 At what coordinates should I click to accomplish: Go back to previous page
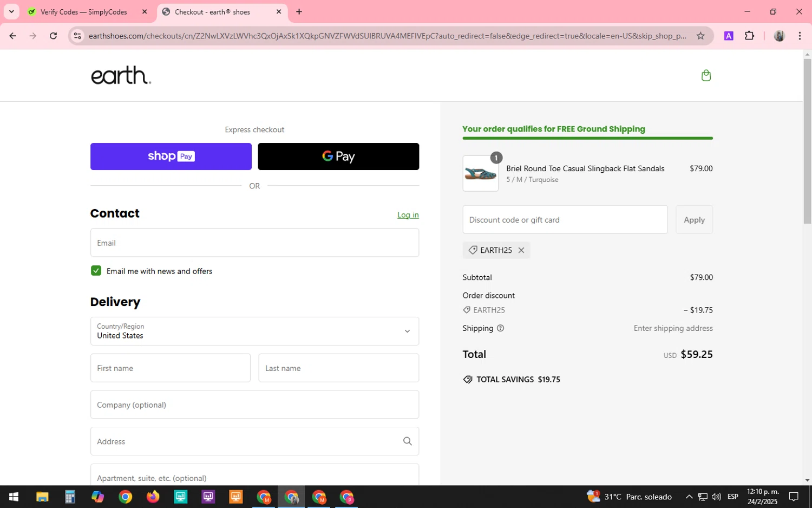coord(12,36)
